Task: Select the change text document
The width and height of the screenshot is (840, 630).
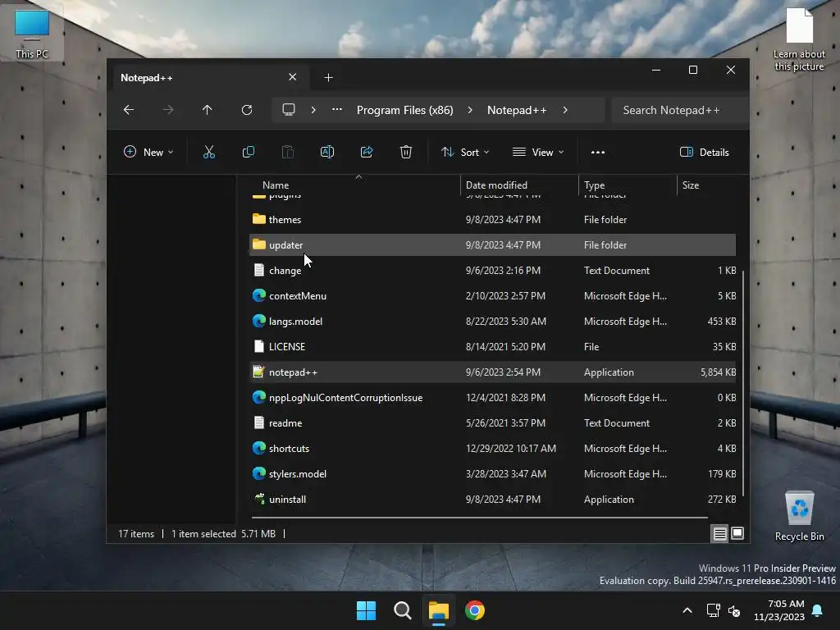Action: (x=493, y=270)
